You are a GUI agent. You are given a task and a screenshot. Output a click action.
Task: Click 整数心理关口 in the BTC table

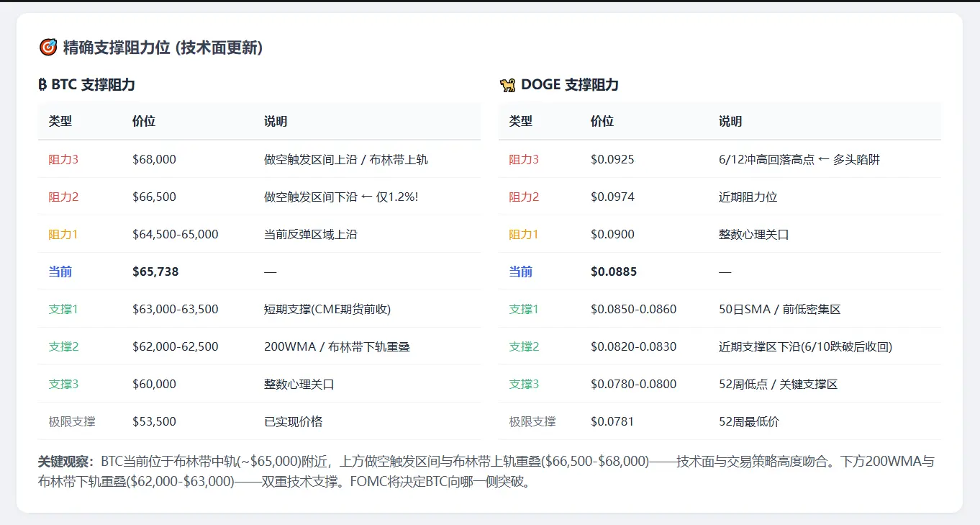(x=299, y=384)
